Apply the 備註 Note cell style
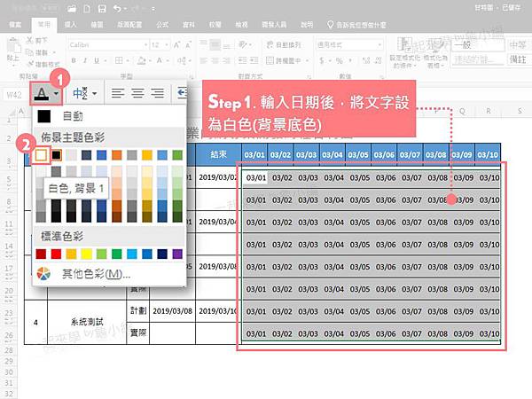The height and width of the screenshot is (399, 532). 520,59
